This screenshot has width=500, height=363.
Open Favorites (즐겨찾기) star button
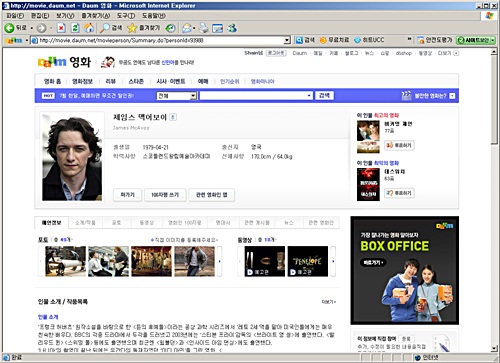pos(144,28)
